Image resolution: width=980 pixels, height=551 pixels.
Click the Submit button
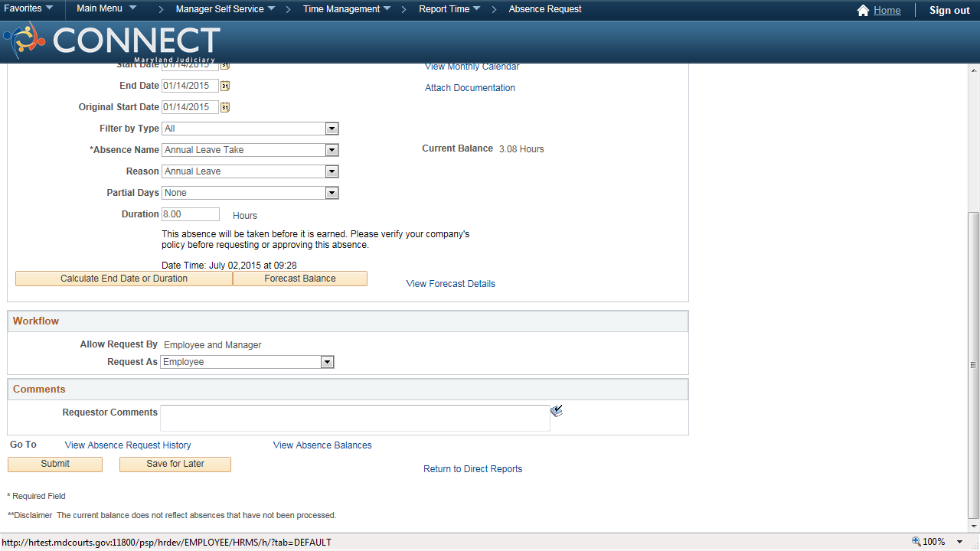click(x=55, y=464)
